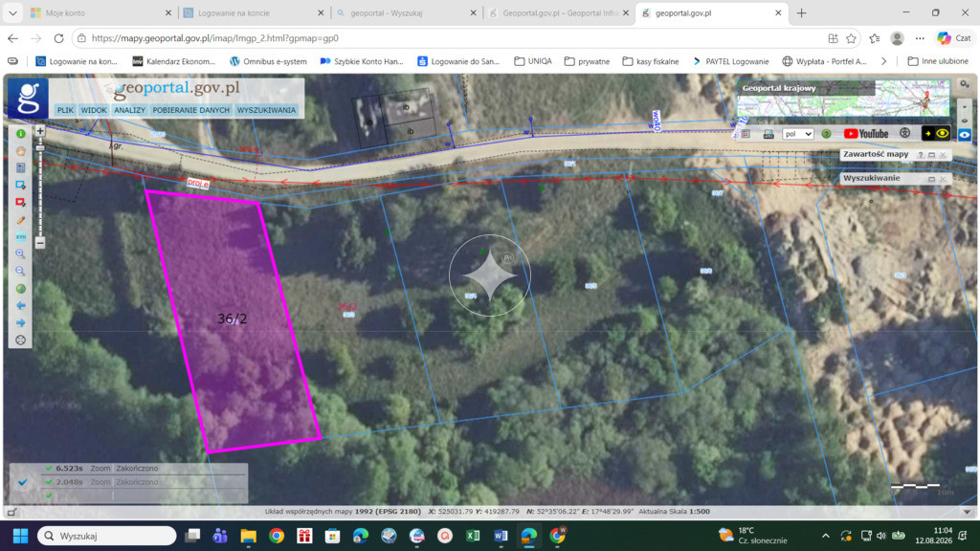Screen dimensions: 980x551
Task: Open the Omnibus e-system bookmark
Action: (x=268, y=61)
